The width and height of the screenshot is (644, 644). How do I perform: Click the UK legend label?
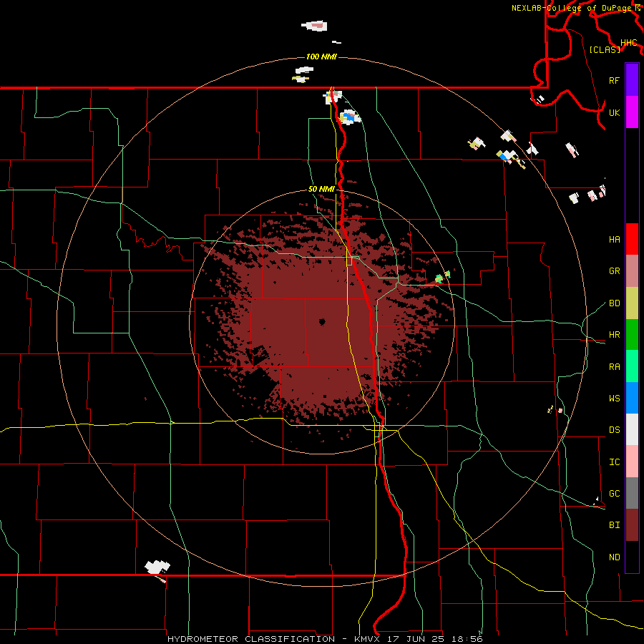tap(615, 112)
